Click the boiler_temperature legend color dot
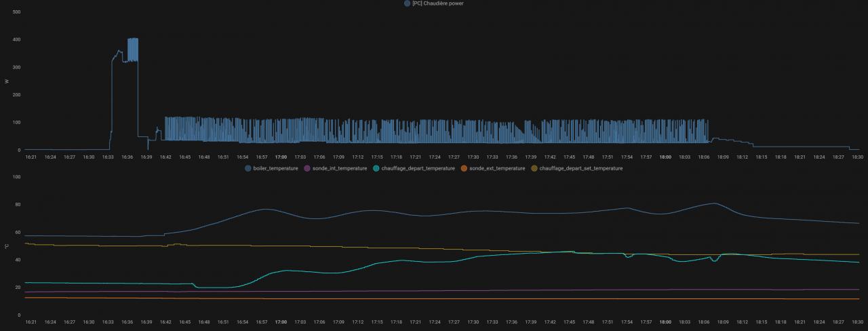Image resolution: width=868 pixels, height=331 pixels. point(248,168)
